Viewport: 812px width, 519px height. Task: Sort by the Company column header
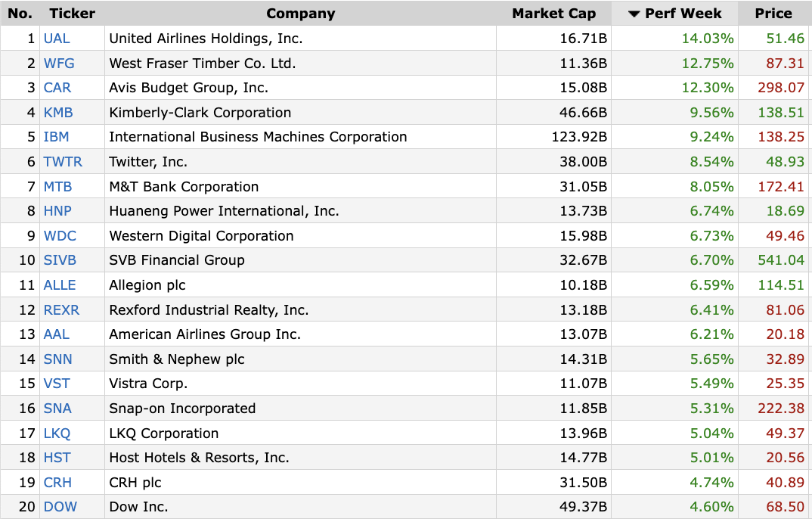coord(300,14)
